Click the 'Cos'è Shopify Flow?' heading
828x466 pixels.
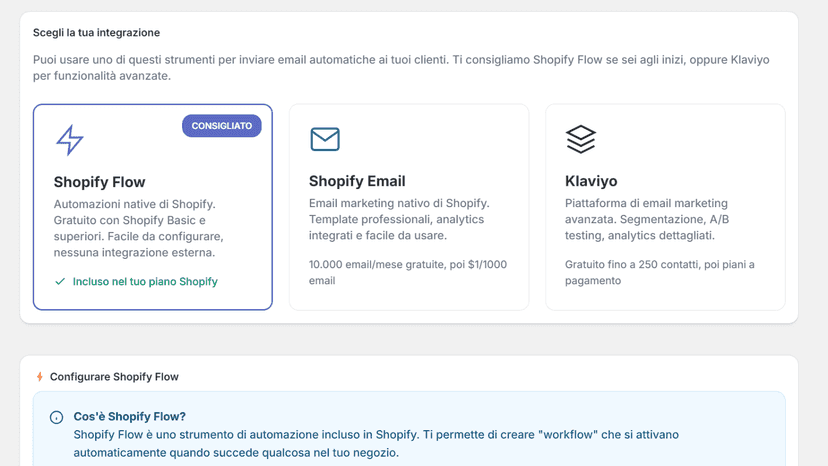click(x=129, y=416)
